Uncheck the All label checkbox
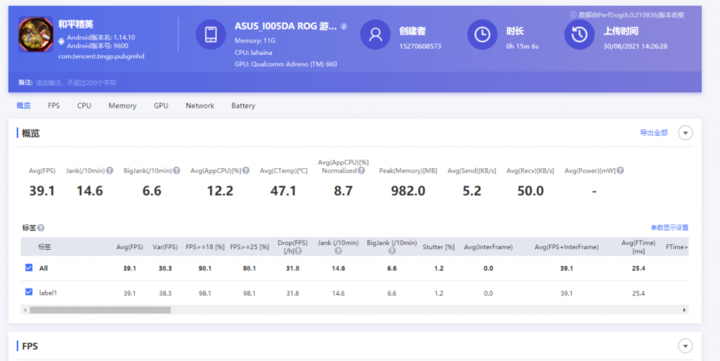Screen dimensions: 720x361 [29, 267]
